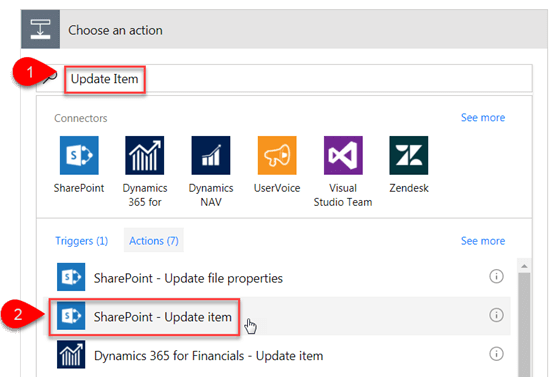Switch to the Triggers (1) tab
Image resolution: width=555 pixels, height=377 pixels.
click(x=81, y=241)
